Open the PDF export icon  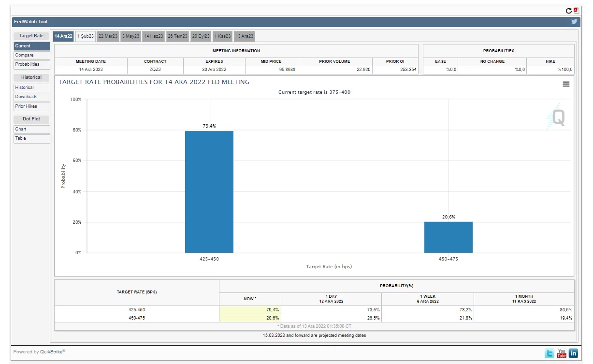point(576,10)
